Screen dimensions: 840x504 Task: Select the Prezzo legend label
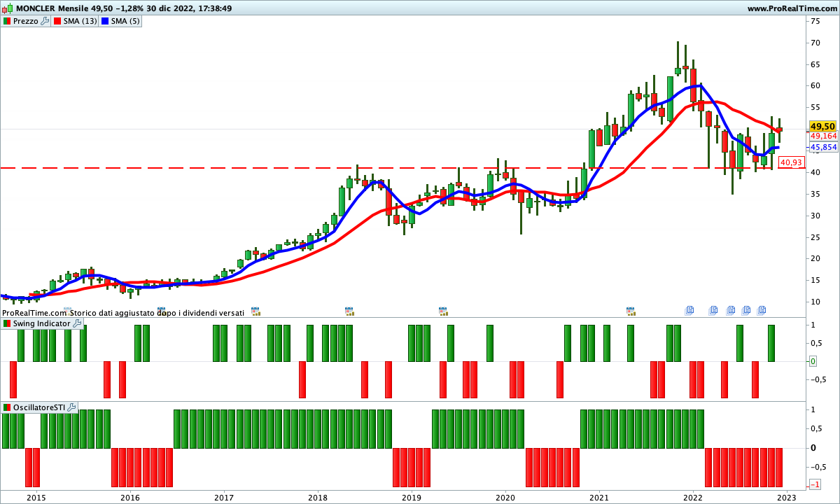(x=26, y=21)
